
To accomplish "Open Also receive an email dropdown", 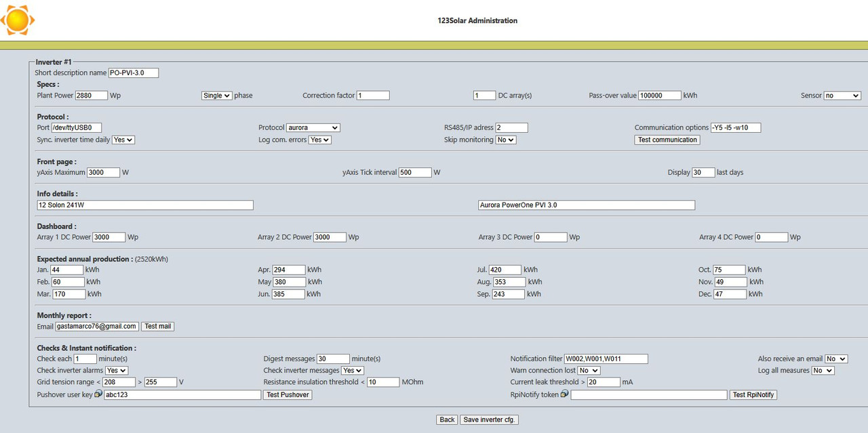I will point(836,358).
